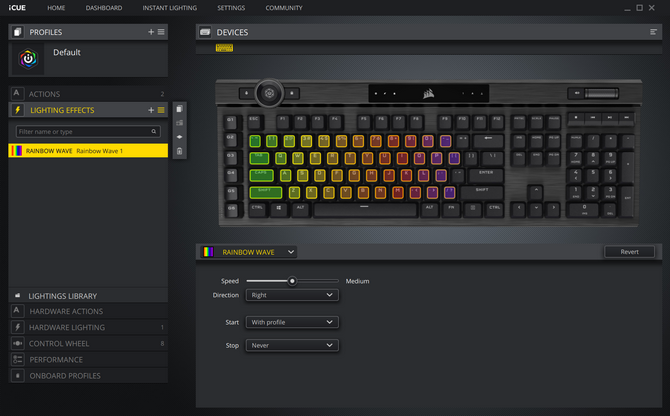Viewport: 670px width, 416px height.
Task: Open the CONTROL WHEEL section
Action: [x=88, y=343]
